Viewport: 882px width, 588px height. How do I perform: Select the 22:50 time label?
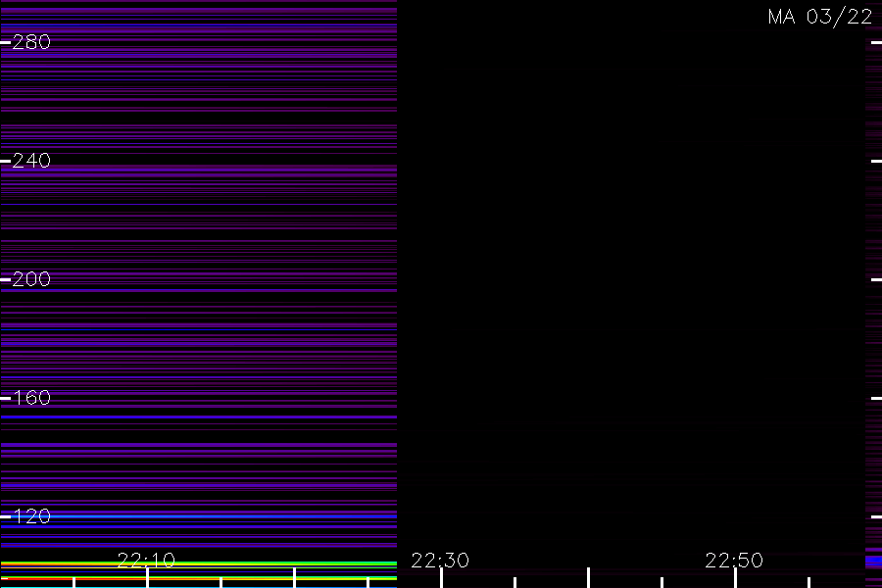click(x=734, y=561)
